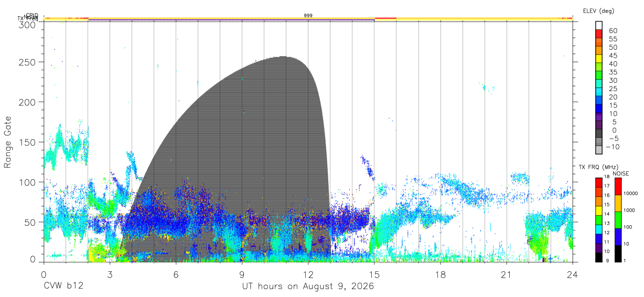Pick green ELEV swatch between 30 and 35
This screenshot has width=644, height=297.
(x=599, y=75)
